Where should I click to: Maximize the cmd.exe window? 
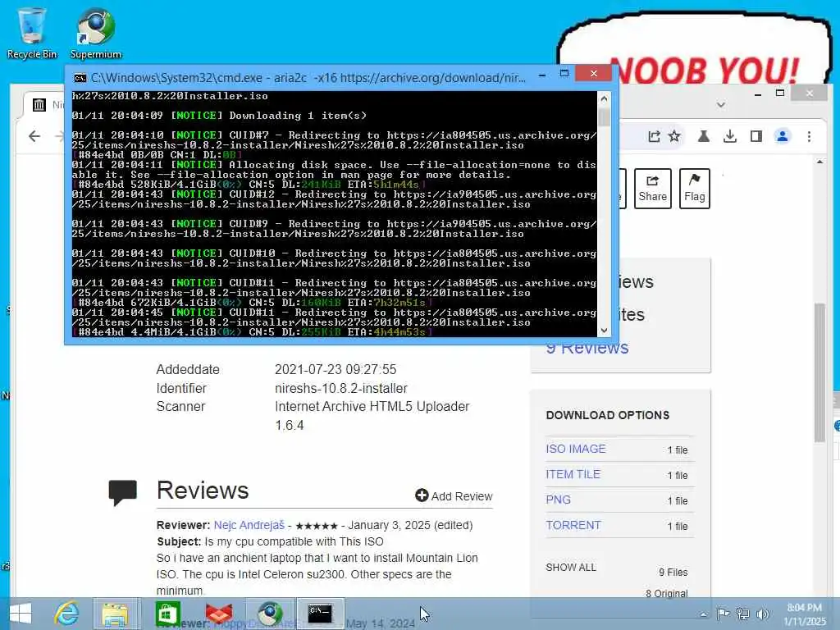[x=564, y=74]
